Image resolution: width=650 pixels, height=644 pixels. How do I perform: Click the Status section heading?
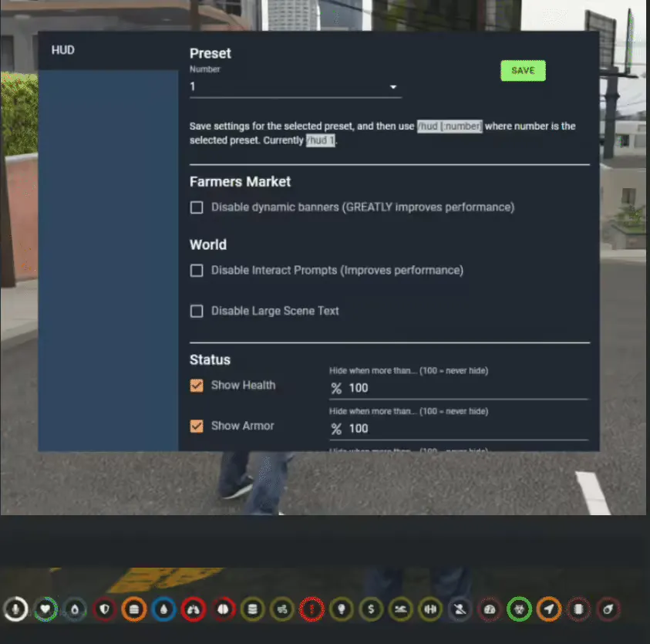pyautogui.click(x=210, y=359)
